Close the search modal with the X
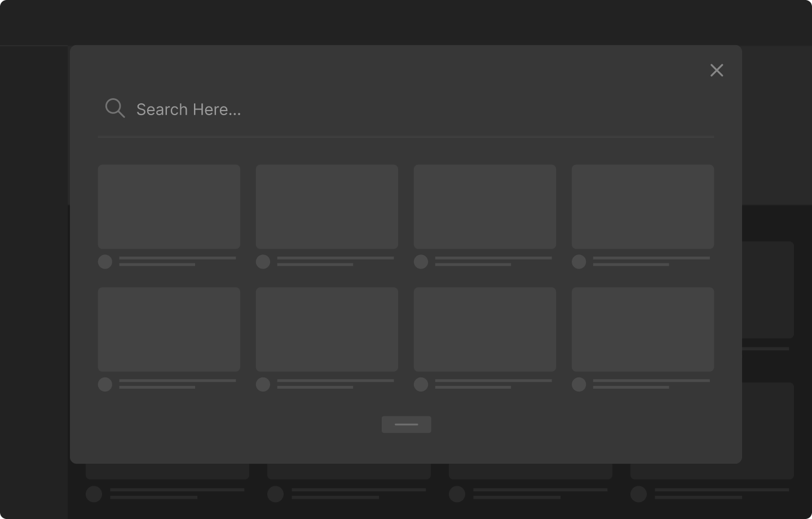This screenshot has height=519, width=812. [717, 70]
